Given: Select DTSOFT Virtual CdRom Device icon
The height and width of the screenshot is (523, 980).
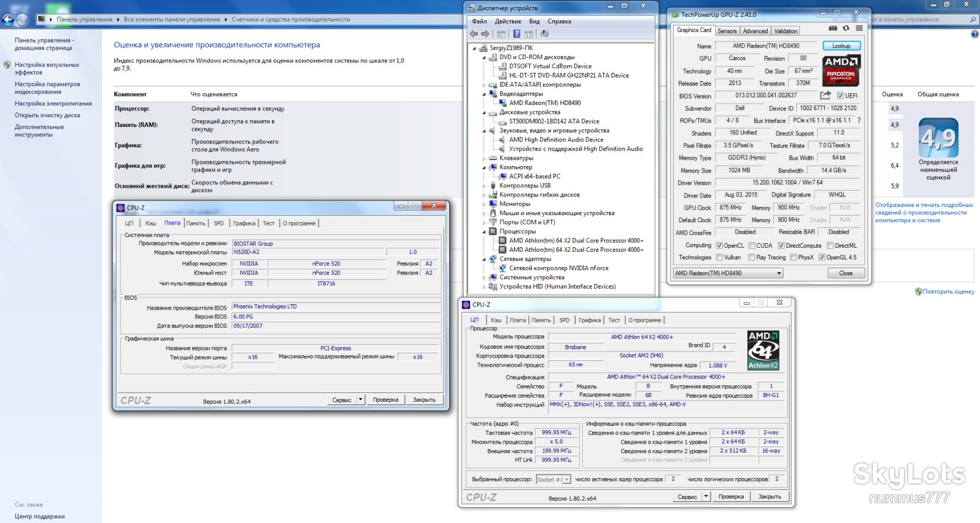Looking at the screenshot, I should tap(502, 66).
